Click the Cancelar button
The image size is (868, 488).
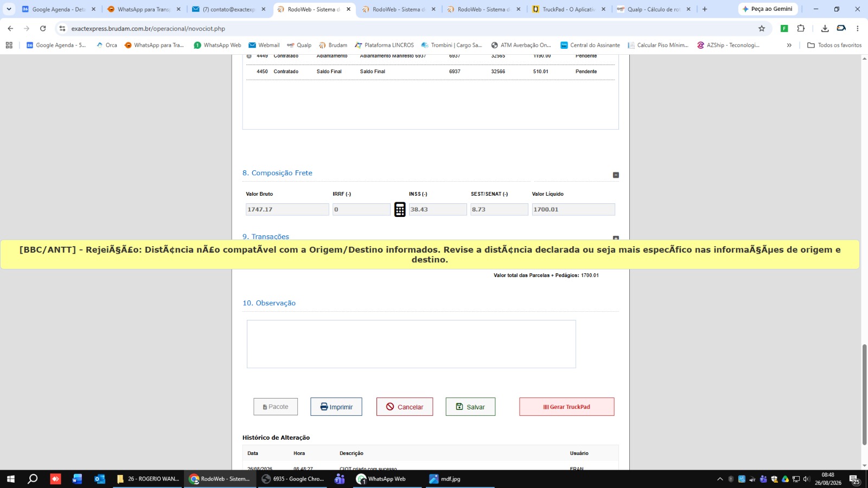click(405, 407)
